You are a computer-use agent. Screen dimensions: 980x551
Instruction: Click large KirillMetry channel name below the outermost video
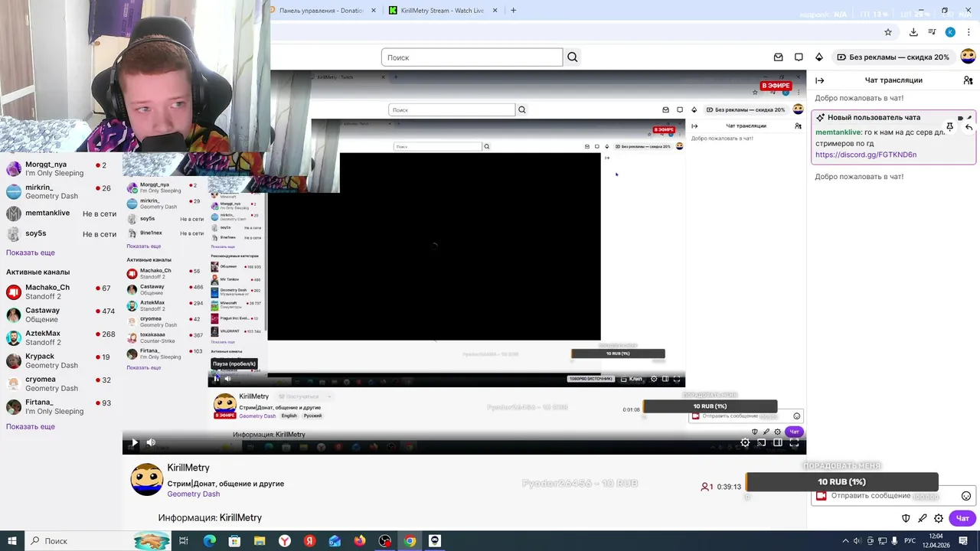[188, 468]
